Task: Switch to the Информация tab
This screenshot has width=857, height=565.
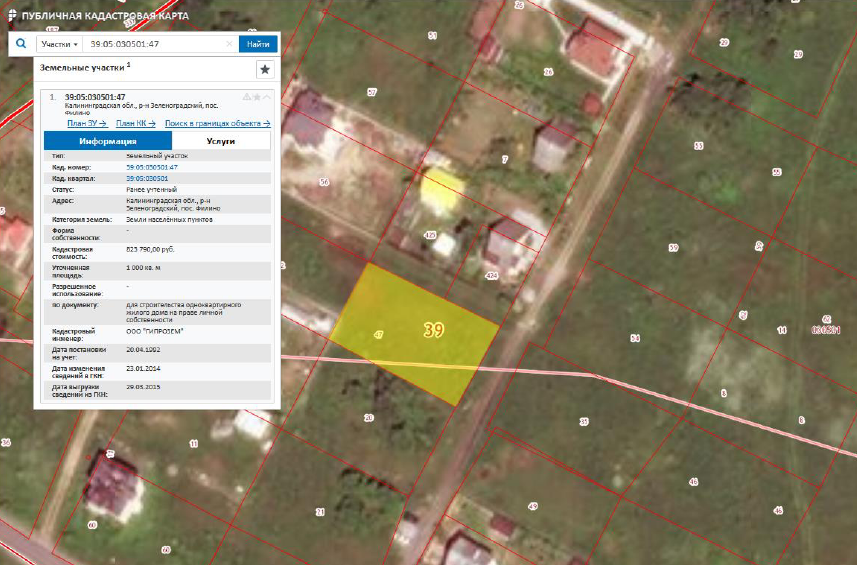Action: tap(108, 141)
